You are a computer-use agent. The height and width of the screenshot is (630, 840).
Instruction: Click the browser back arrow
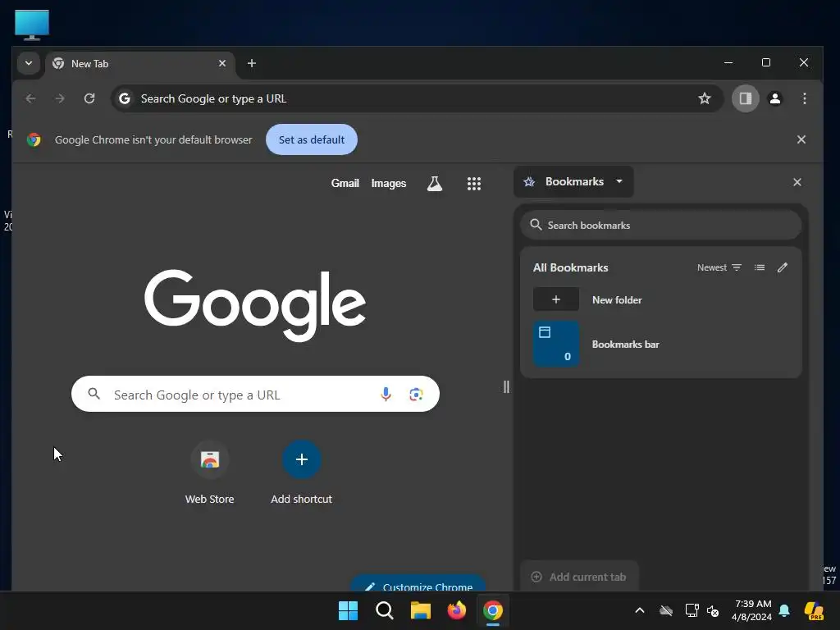click(30, 98)
